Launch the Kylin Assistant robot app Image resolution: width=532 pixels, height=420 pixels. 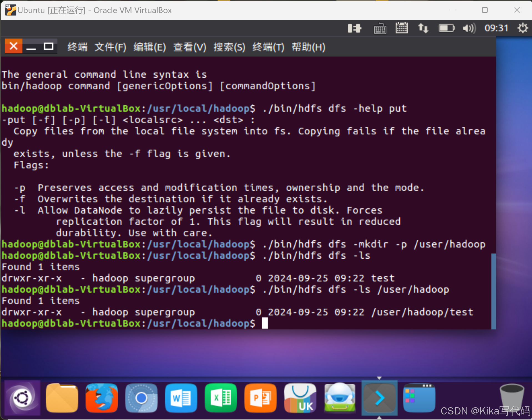click(339, 398)
